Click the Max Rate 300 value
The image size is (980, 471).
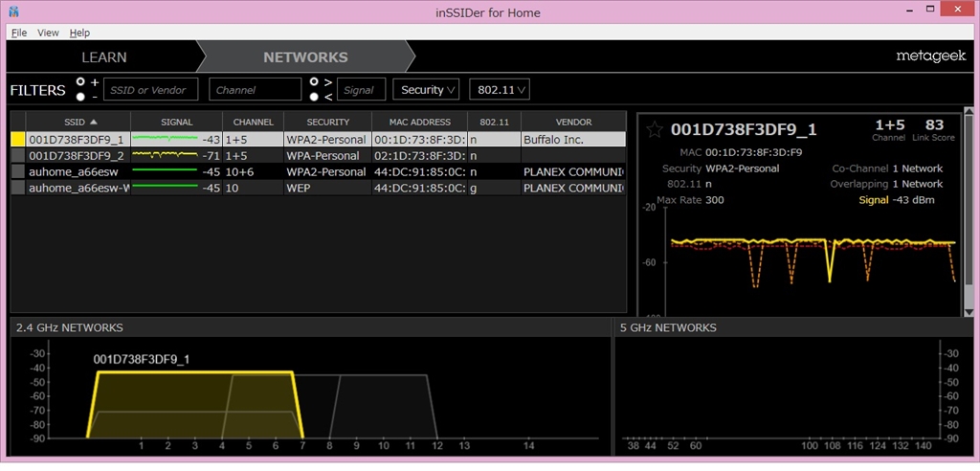[714, 200]
